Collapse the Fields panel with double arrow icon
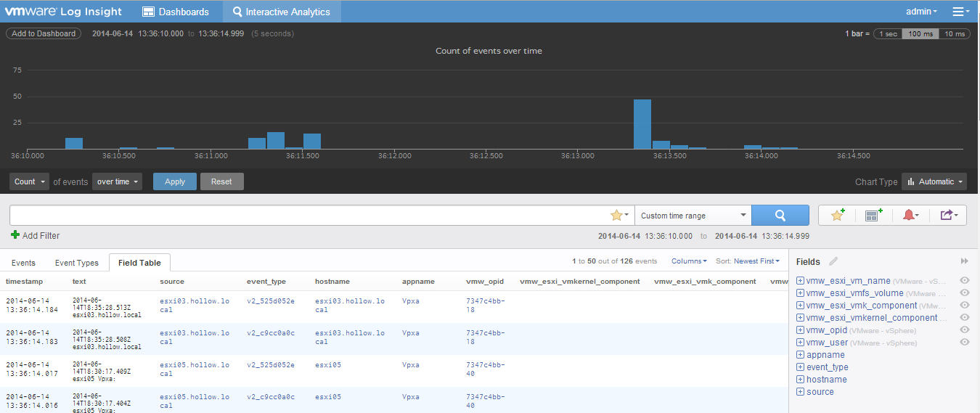The width and height of the screenshot is (980, 413). (x=964, y=261)
